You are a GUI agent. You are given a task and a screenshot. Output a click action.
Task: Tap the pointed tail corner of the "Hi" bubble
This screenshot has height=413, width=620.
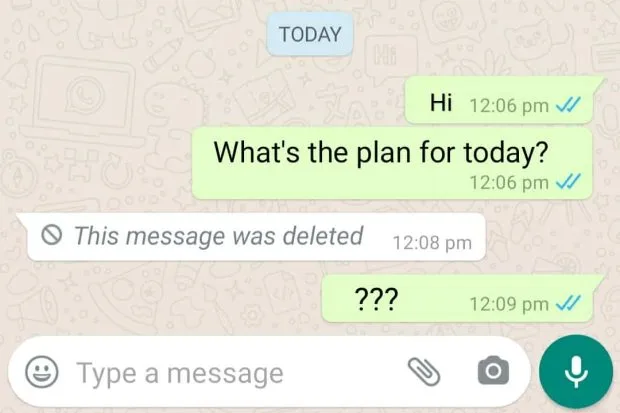599,82
